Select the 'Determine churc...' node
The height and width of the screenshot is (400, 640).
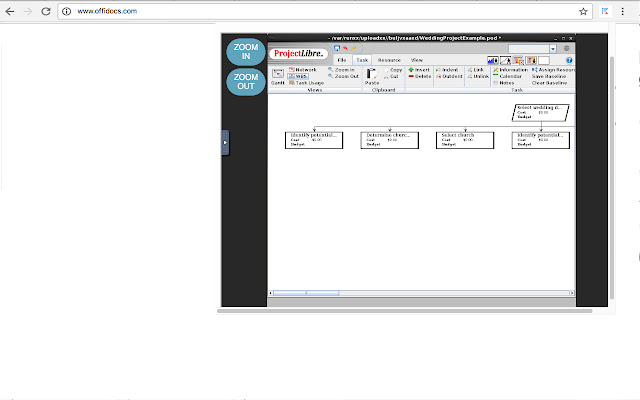390,140
